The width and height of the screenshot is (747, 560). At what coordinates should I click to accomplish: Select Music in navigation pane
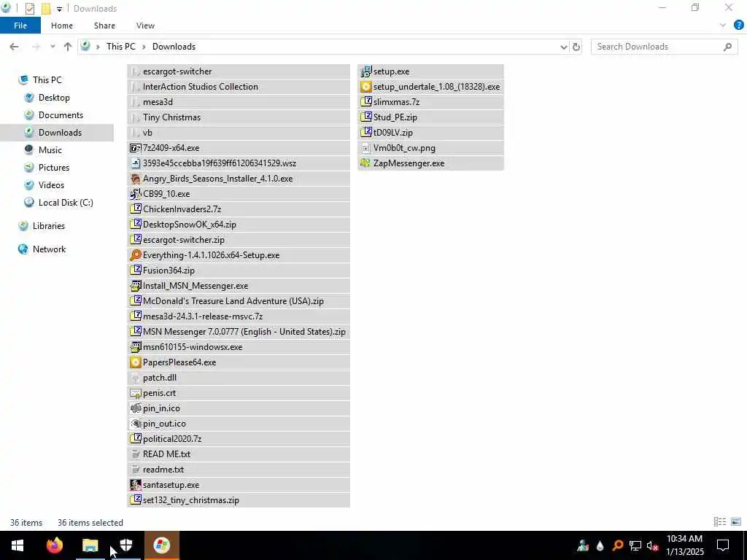(x=50, y=150)
